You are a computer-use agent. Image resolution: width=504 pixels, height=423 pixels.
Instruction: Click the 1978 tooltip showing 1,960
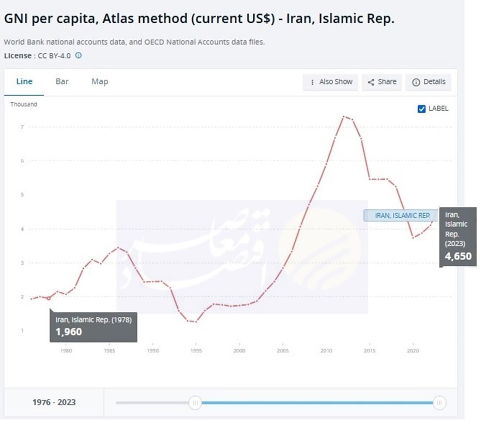point(93,326)
